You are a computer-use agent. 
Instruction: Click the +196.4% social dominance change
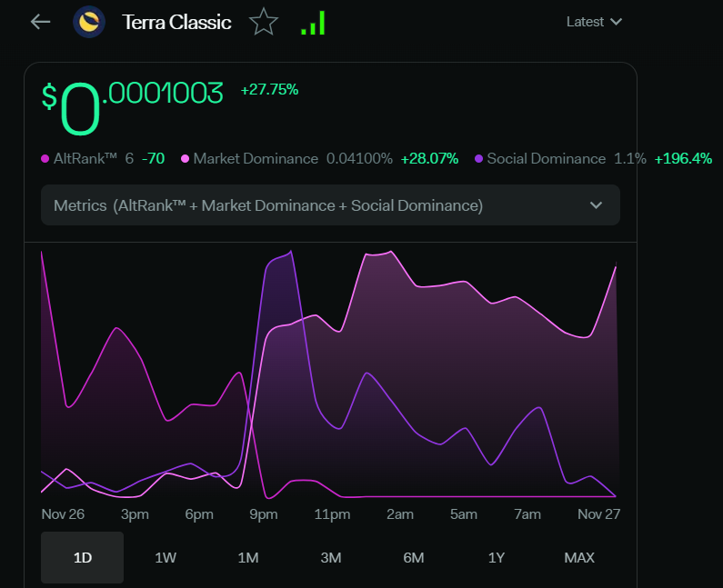pos(683,158)
